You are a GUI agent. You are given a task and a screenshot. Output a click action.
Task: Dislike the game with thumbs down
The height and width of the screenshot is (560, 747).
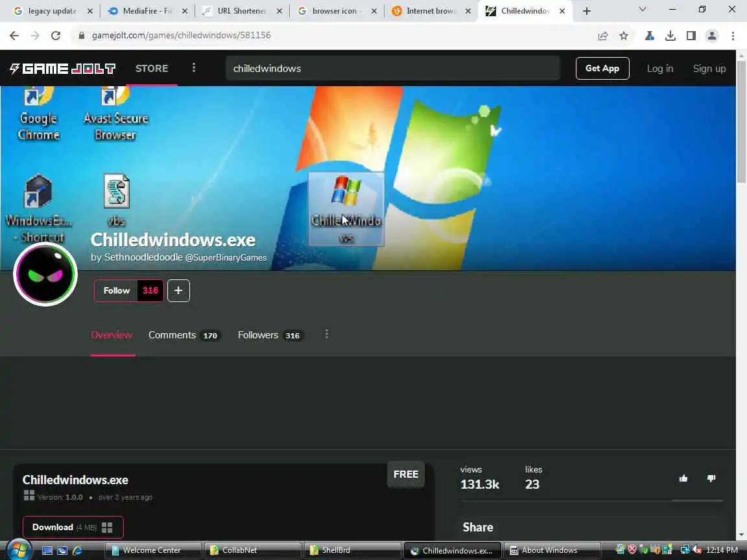click(711, 478)
